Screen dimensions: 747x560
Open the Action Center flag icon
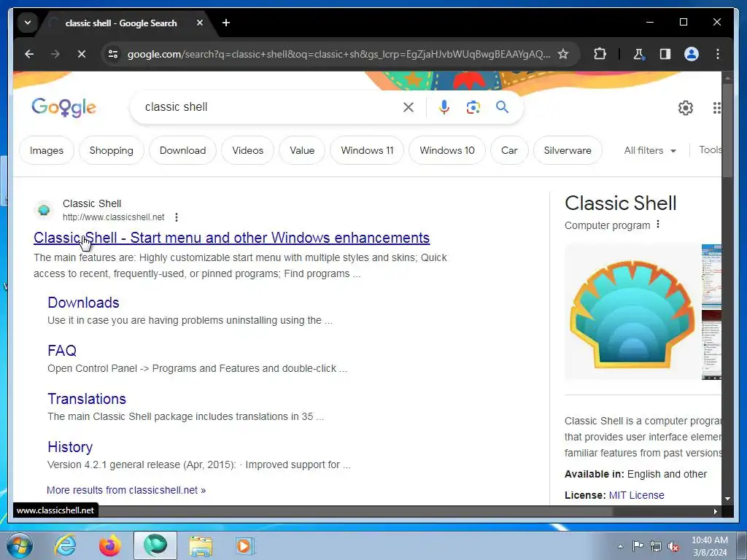point(638,546)
